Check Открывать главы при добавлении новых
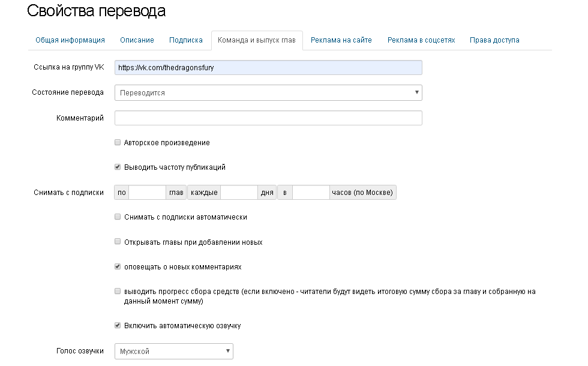 tap(118, 242)
